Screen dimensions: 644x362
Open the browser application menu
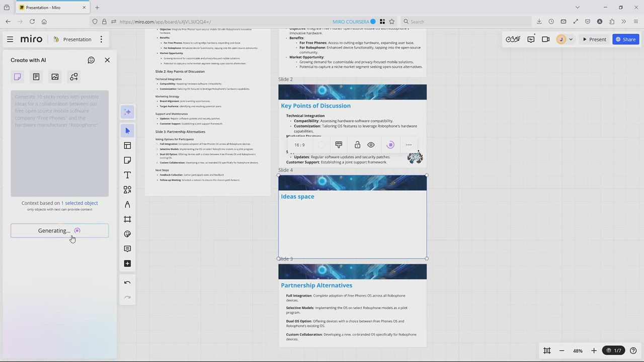[x=636, y=22]
